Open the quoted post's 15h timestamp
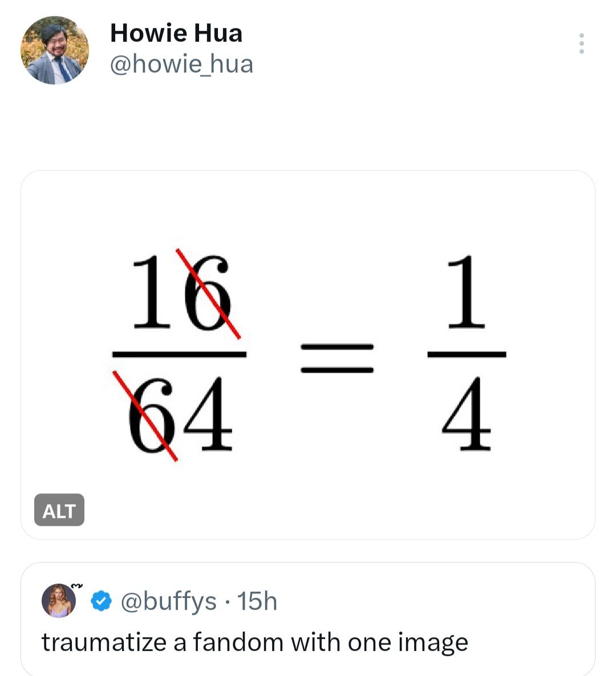The height and width of the screenshot is (676, 616). pyautogui.click(x=257, y=601)
